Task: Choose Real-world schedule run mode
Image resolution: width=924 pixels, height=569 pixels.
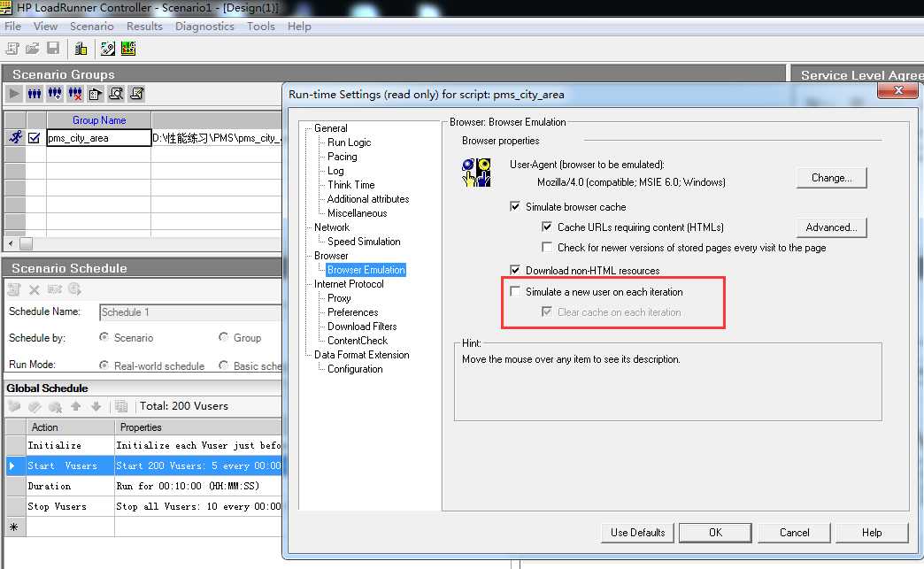Action: pyautogui.click(x=104, y=365)
